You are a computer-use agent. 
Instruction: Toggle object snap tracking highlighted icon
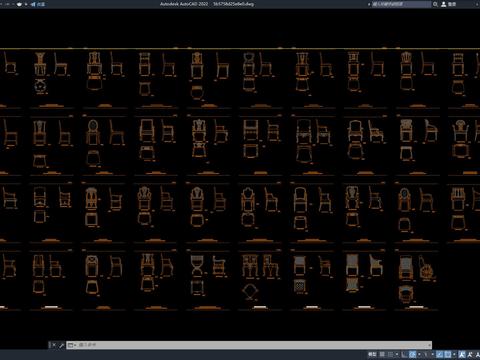click(439, 354)
